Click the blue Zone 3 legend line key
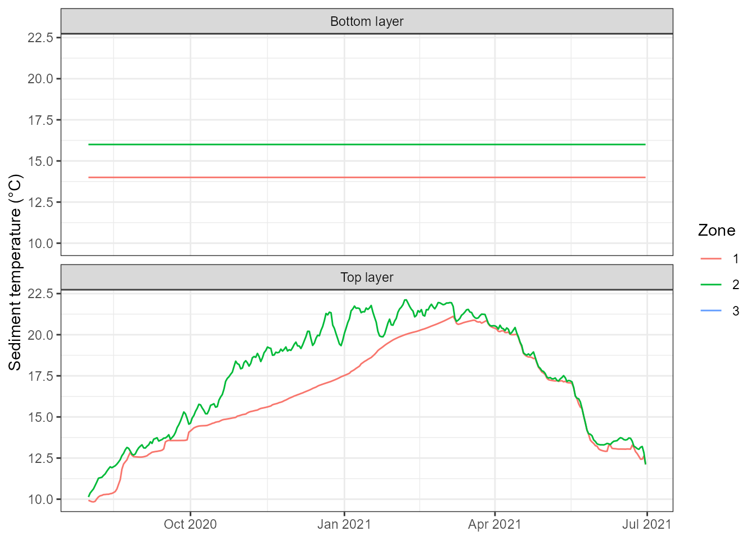Viewport: 756px width, 540px height. 711,310
